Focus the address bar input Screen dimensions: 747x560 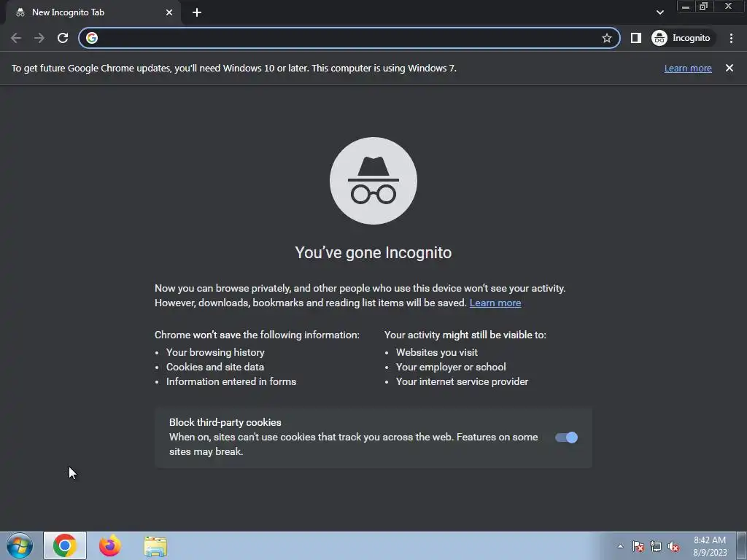click(x=349, y=38)
